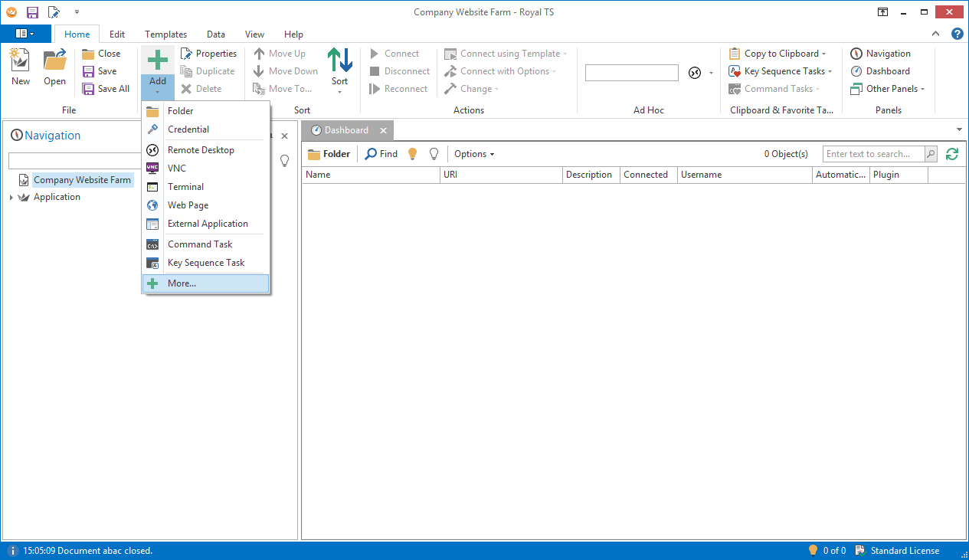969x560 pixels.
Task: Click the green refresh icon in Dashboard
Action: pyautogui.click(x=952, y=154)
